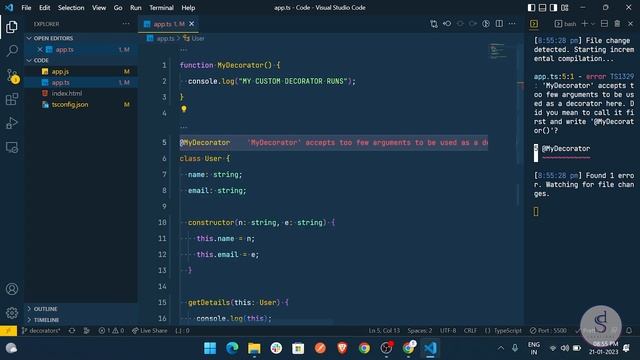Click Port : 5500 live server status
The height and width of the screenshot is (360, 640).
coord(548,331)
